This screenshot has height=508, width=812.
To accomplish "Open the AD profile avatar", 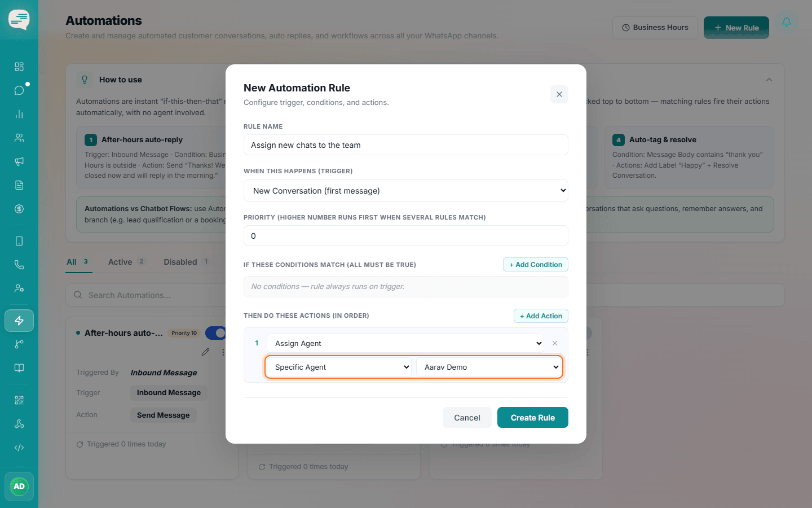I will [x=19, y=487].
